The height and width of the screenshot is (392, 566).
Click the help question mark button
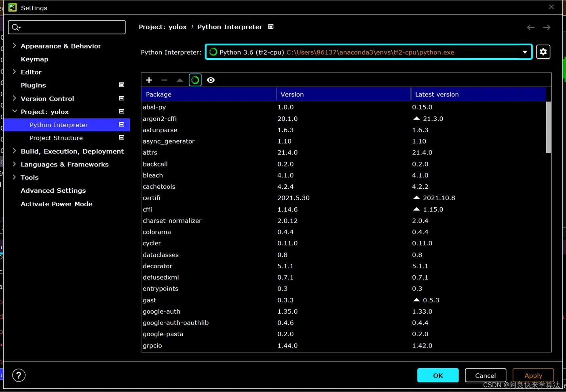[19, 375]
